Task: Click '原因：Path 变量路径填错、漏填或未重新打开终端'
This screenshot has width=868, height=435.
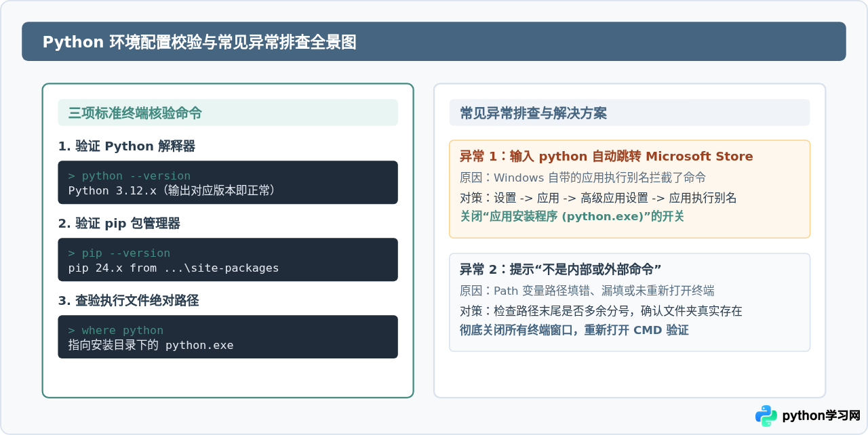Action: click(587, 291)
